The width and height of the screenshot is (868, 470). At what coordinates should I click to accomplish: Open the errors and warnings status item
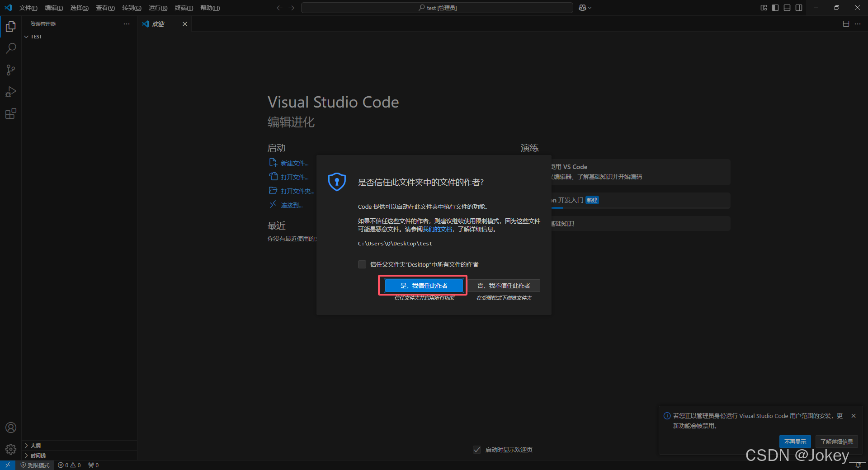coord(69,465)
